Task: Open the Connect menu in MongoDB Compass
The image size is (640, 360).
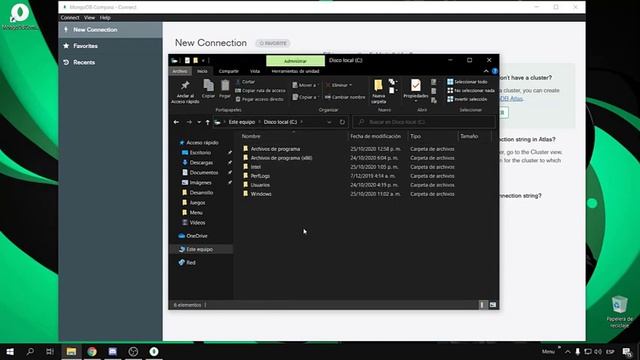Action: pyautogui.click(x=70, y=18)
